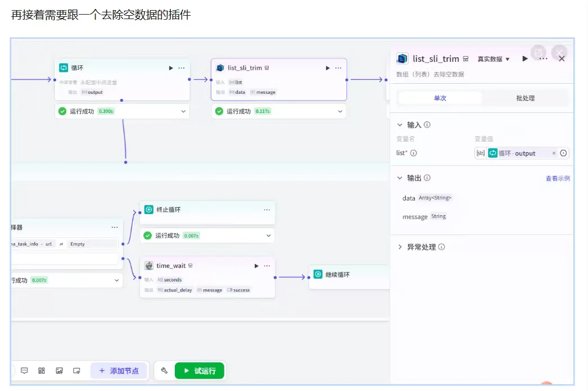
Task: Click the side panel list_sli_trim cube icon
Action: tap(402, 58)
